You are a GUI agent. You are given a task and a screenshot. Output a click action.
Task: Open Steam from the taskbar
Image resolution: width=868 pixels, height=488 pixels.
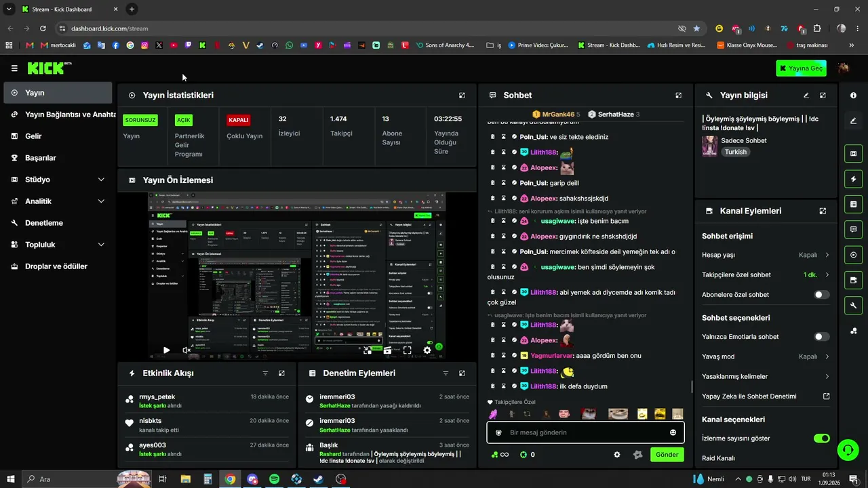[319, 479]
